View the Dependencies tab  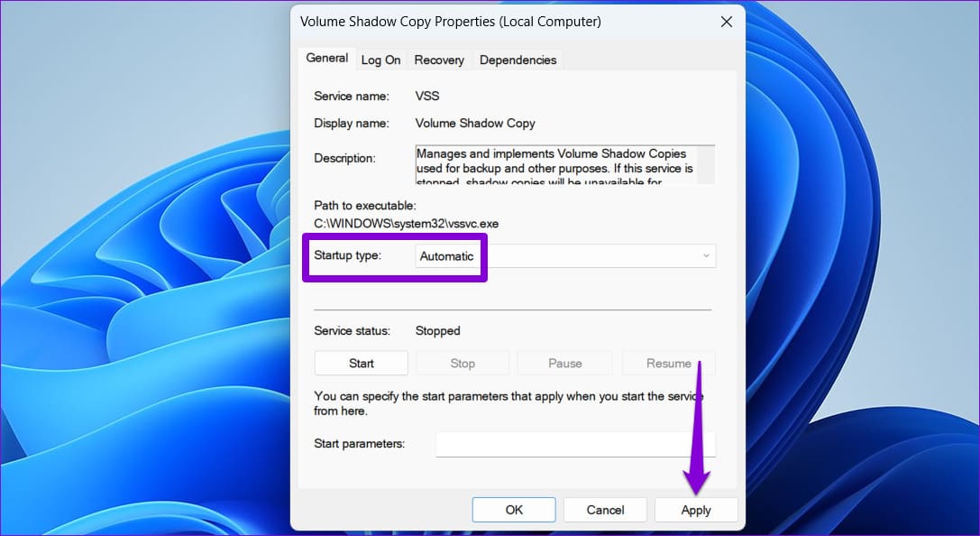[x=517, y=60]
